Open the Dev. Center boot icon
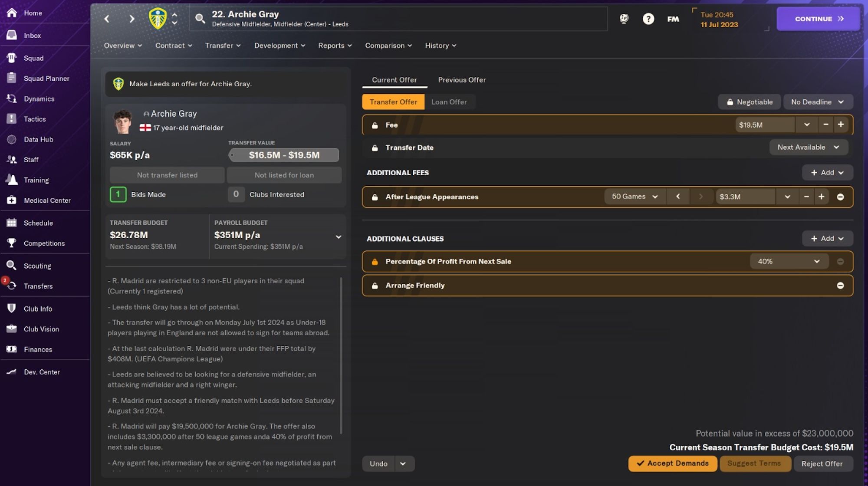 point(12,372)
